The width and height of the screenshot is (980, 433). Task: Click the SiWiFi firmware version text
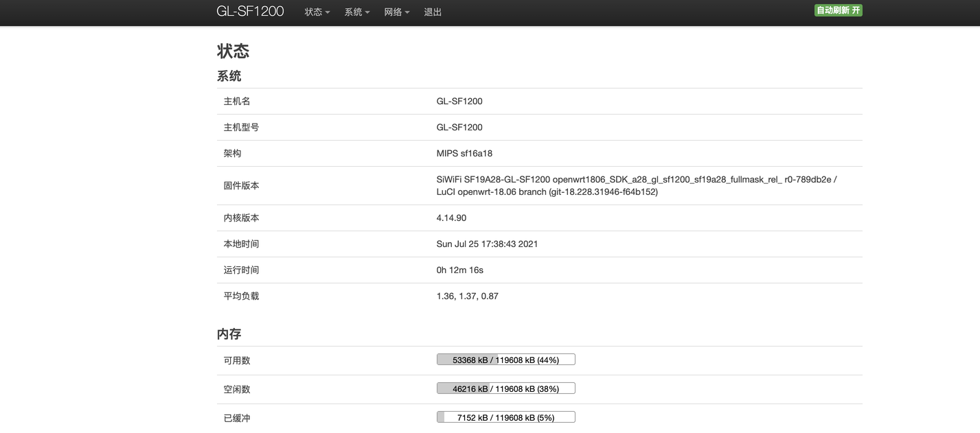[637, 185]
